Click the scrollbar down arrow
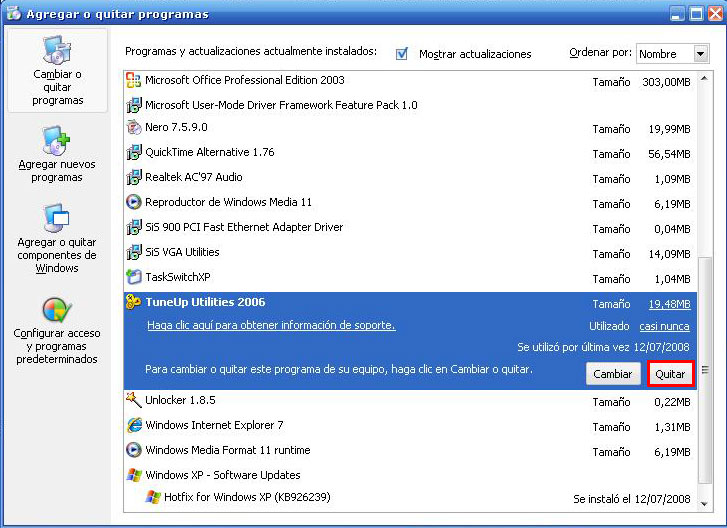The width and height of the screenshot is (727, 528). click(x=704, y=504)
